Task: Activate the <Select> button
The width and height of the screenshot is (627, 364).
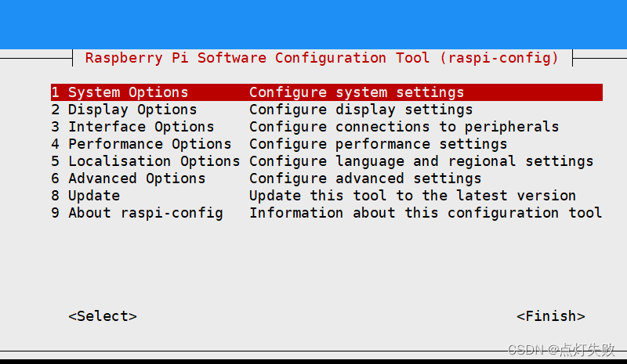Action: click(x=103, y=316)
